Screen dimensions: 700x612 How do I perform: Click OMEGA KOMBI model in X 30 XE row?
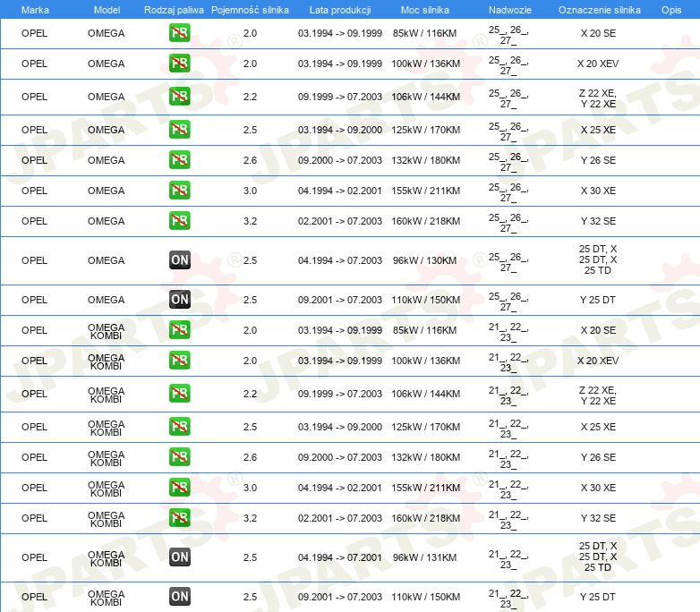point(107,489)
